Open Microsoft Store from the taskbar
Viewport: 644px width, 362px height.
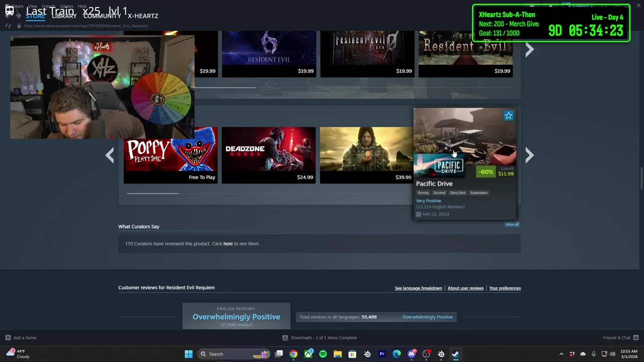coord(352,354)
